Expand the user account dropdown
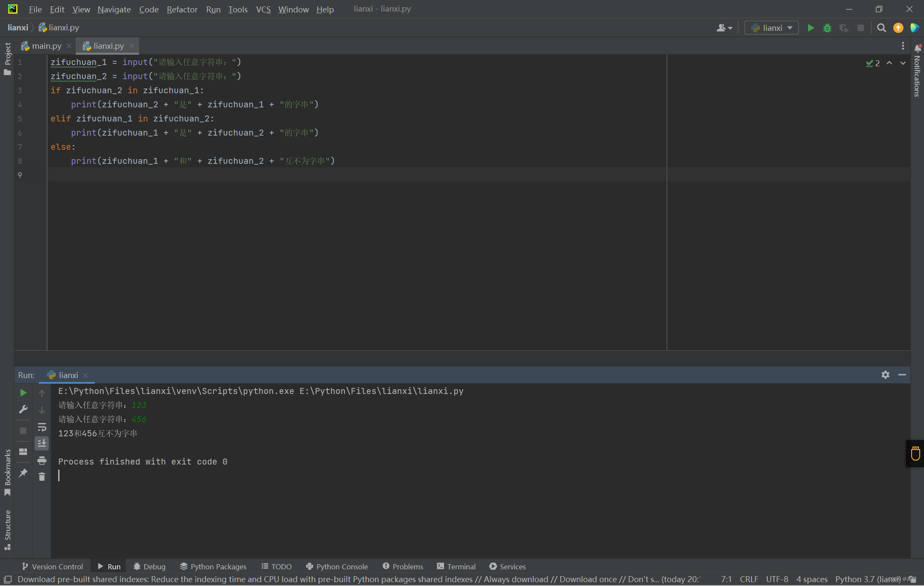 pos(724,28)
